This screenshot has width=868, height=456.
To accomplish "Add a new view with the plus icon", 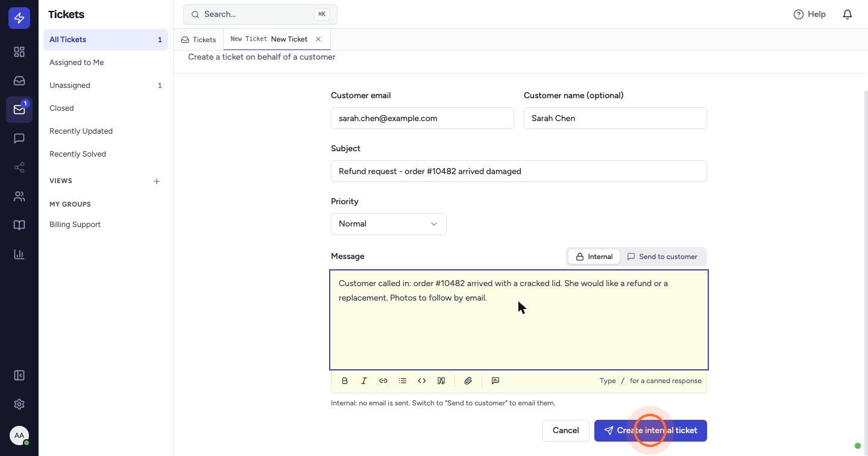I will (x=157, y=181).
